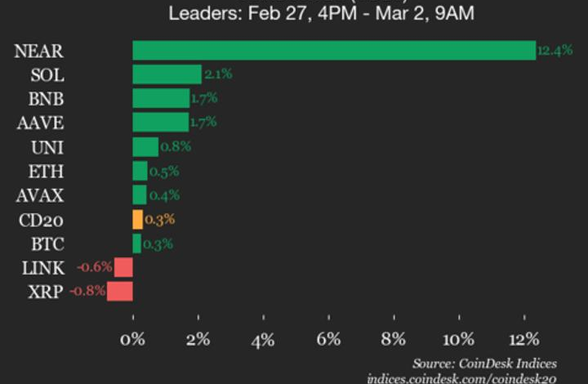Image resolution: width=588 pixels, height=384 pixels.
Task: Select the red XRP bar
Action: (120, 291)
